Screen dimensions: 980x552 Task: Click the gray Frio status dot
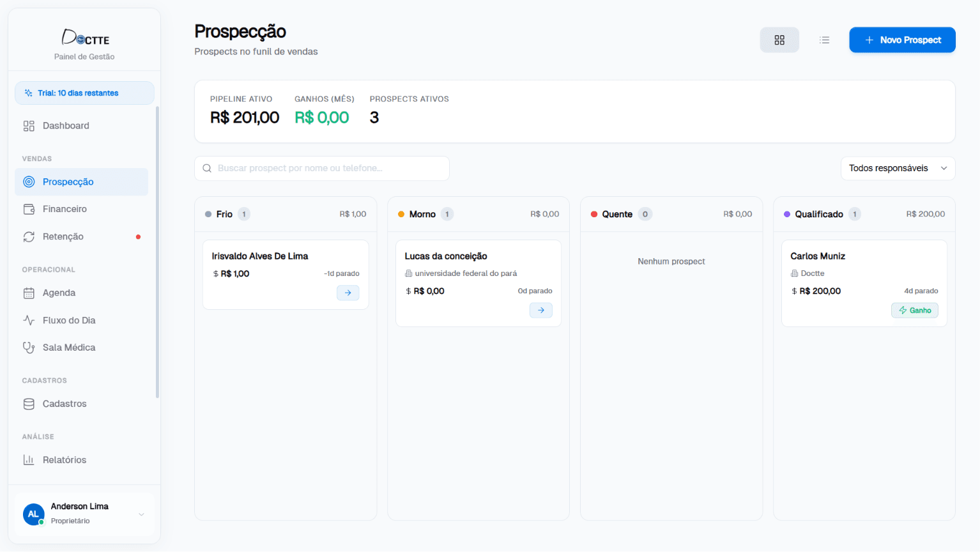(x=208, y=215)
